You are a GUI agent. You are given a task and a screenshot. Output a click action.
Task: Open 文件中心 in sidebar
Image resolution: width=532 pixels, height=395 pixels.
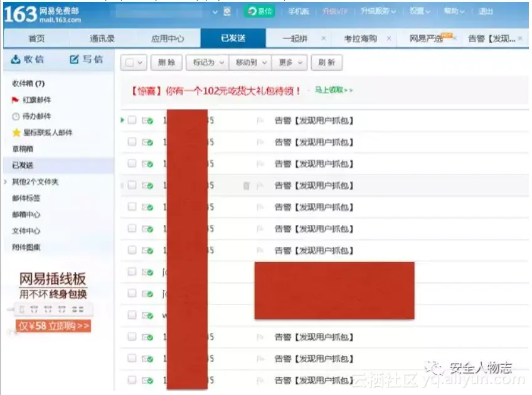point(26,231)
